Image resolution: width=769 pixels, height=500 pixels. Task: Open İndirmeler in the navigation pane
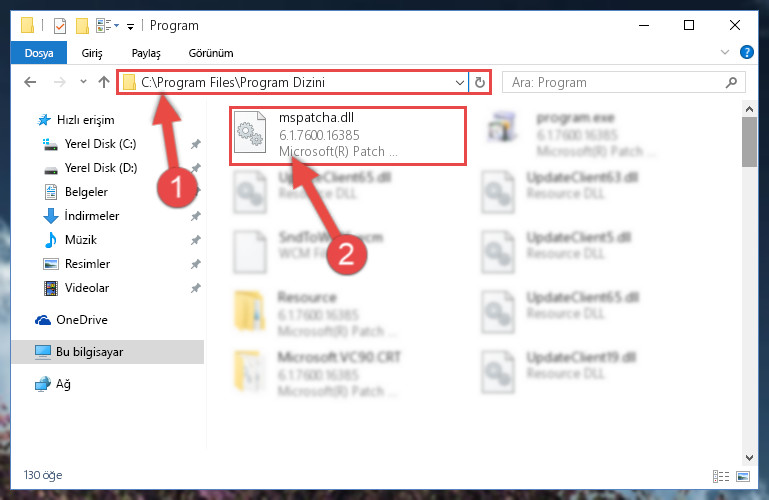click(92, 216)
